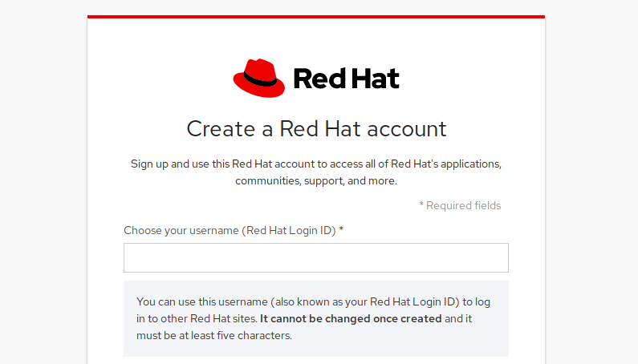Click the red bar atop the form card
This screenshot has height=364, width=638.
tap(316, 16)
